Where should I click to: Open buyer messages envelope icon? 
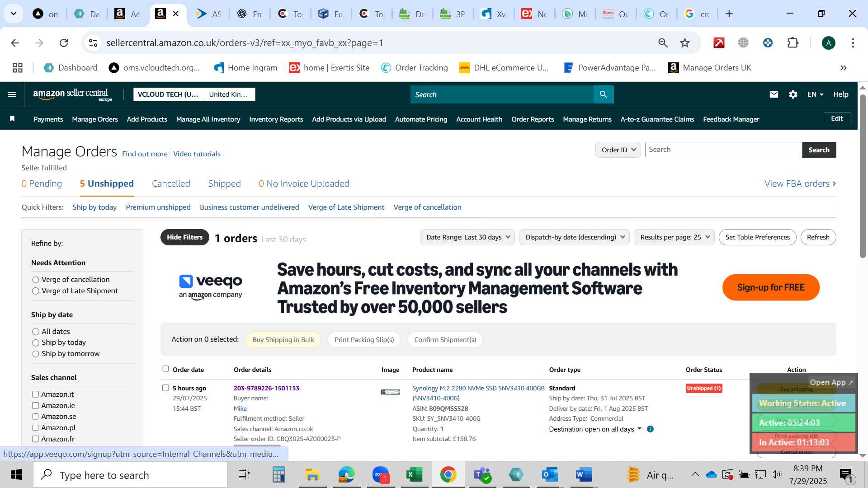click(x=774, y=94)
